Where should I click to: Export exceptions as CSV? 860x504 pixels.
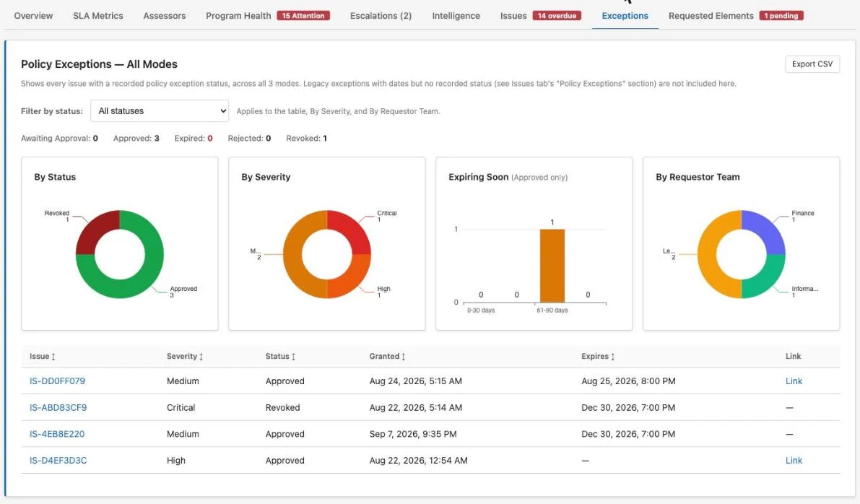tap(812, 64)
